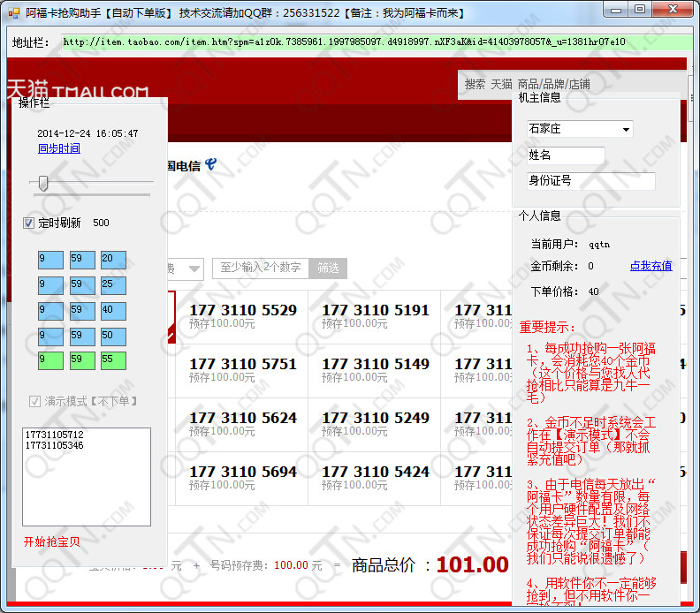The width and height of the screenshot is (700, 613).
Task: Click the 姓名 input field
Action: (566, 155)
